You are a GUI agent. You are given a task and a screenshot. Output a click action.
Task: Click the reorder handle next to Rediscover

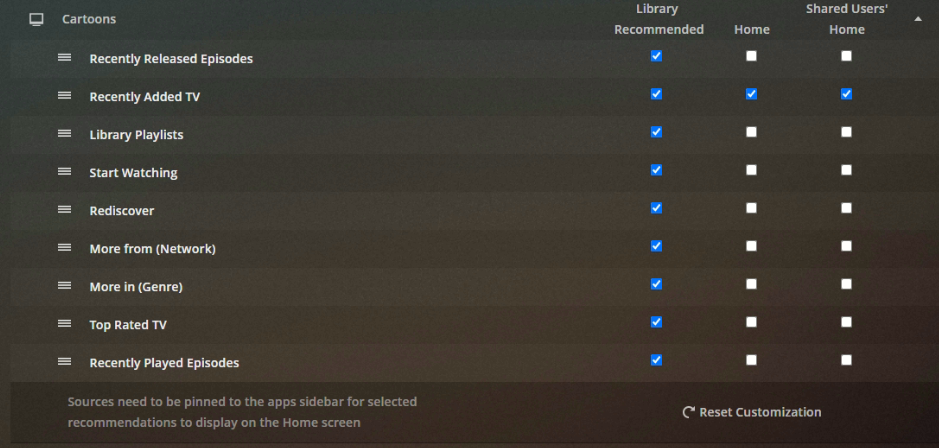64,210
